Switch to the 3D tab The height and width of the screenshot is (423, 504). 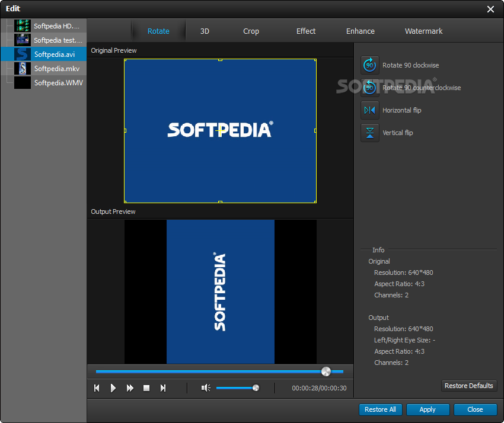tap(205, 31)
